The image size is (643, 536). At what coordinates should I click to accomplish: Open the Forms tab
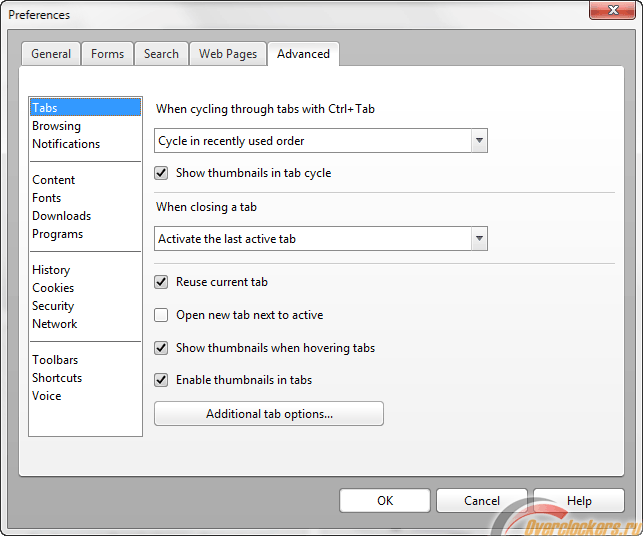pyautogui.click(x=107, y=54)
